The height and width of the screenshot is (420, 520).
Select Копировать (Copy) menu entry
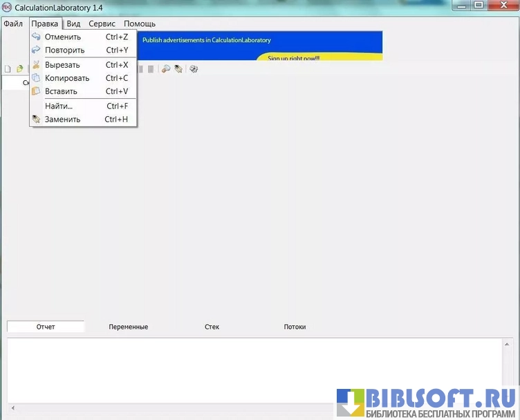pos(67,78)
